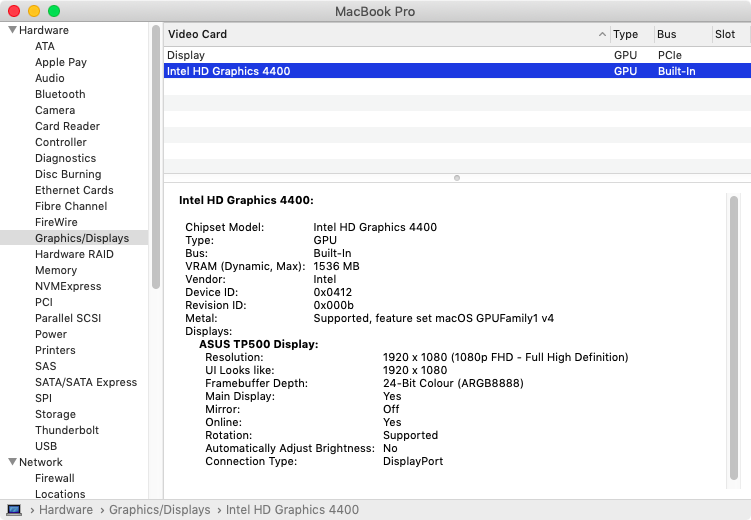Select the Intel HD Graphics 4400 row

click(457, 71)
